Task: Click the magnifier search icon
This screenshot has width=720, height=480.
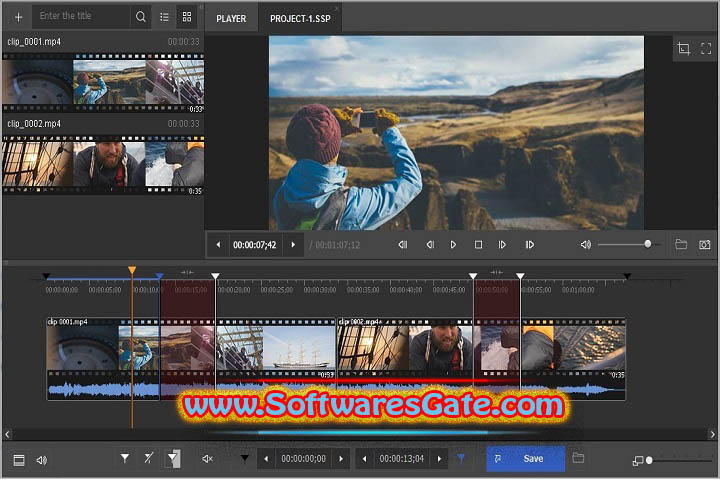Action: point(141,17)
